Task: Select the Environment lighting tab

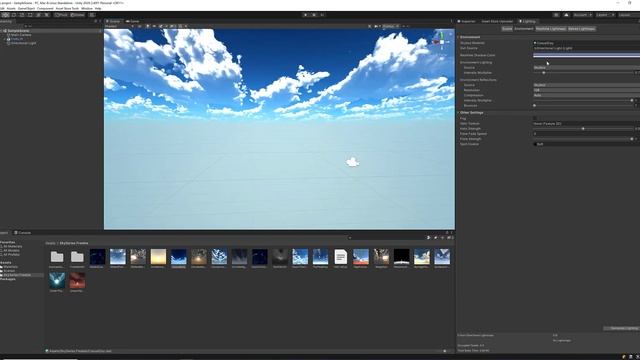Action: pos(524,29)
